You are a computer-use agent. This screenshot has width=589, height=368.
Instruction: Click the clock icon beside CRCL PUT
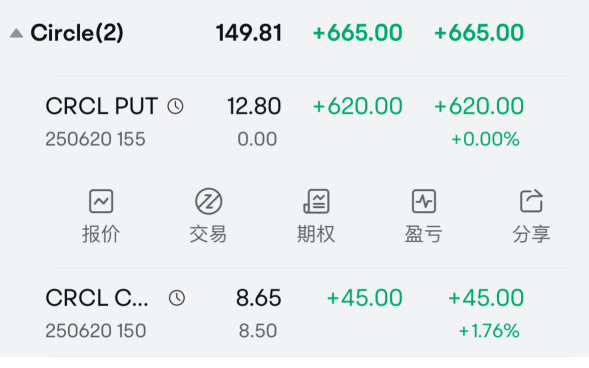point(175,106)
